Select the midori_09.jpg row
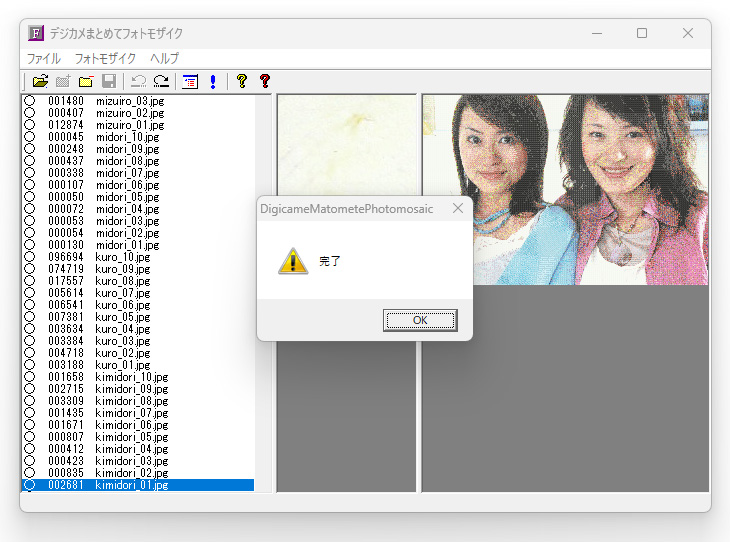 pyautogui.click(x=138, y=149)
